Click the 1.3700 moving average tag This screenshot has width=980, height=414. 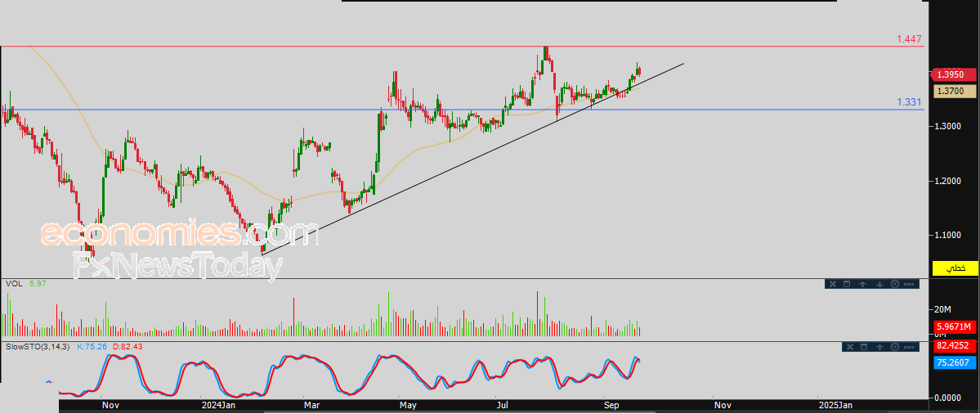pyautogui.click(x=955, y=92)
